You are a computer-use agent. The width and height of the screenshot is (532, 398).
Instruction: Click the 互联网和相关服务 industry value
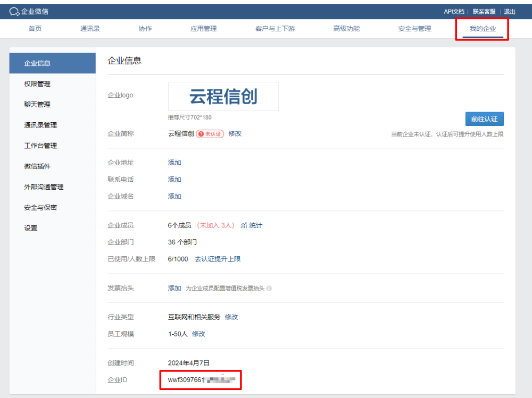click(x=194, y=317)
